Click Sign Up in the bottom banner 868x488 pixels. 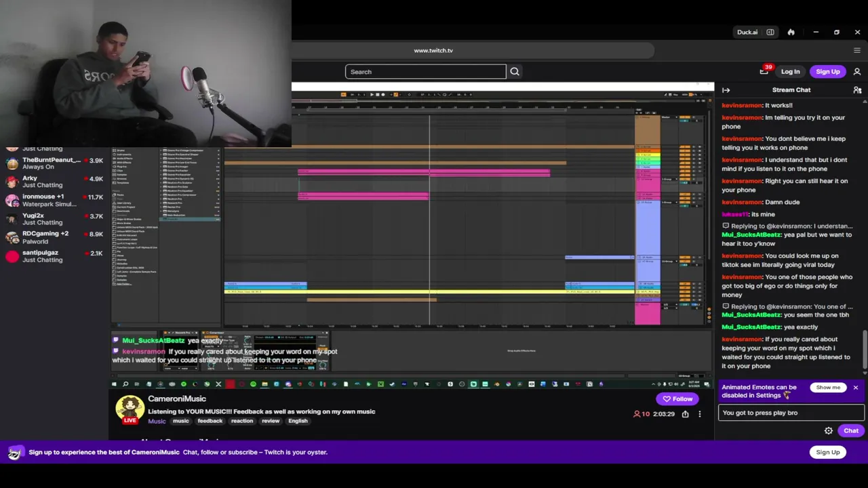[828, 452]
